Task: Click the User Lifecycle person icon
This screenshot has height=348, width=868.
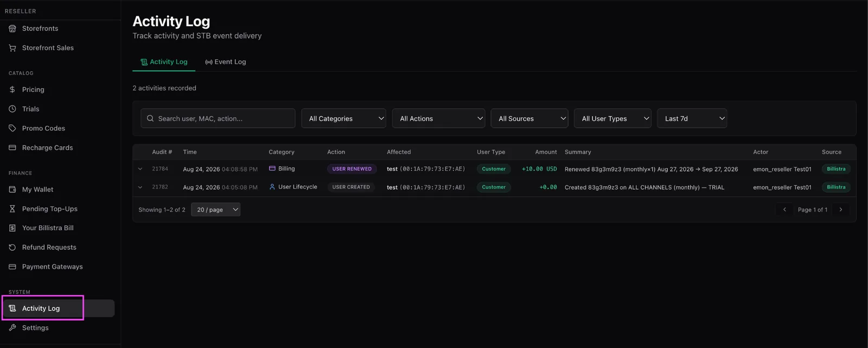Action: coord(272,187)
